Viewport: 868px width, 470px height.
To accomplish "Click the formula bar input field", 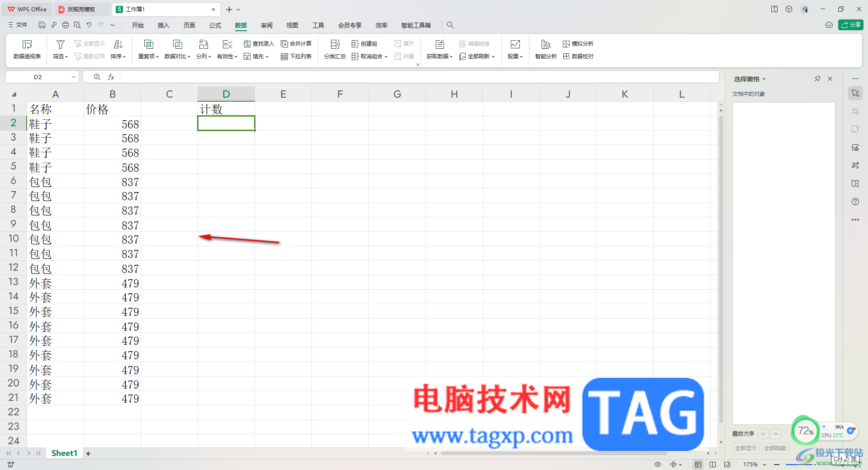I will [x=418, y=77].
